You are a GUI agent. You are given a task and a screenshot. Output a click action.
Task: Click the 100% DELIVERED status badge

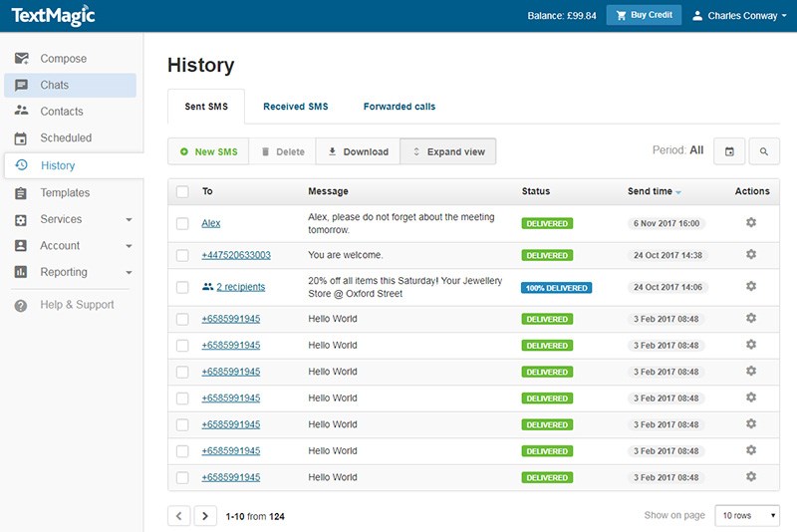556,288
